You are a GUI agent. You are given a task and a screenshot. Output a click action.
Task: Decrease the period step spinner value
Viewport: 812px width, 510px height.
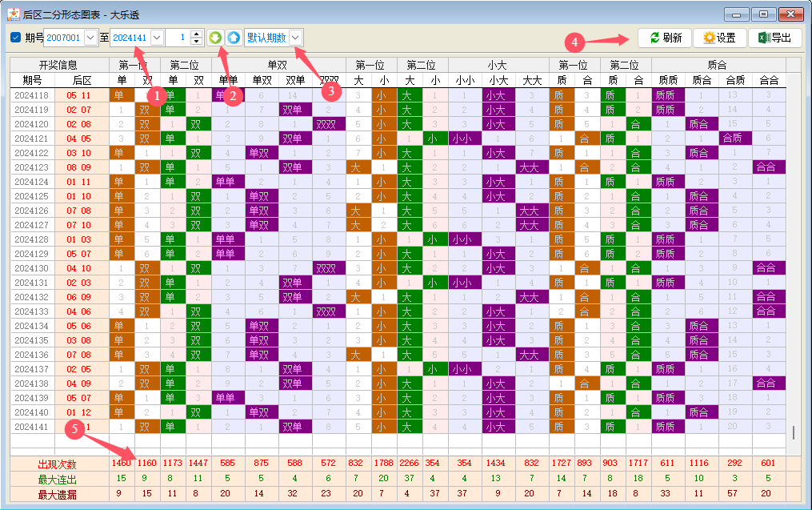tap(196, 41)
